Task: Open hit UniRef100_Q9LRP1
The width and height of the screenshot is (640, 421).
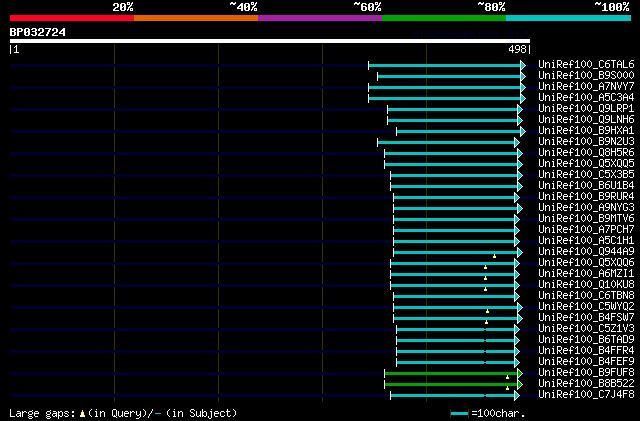Action: point(586,109)
